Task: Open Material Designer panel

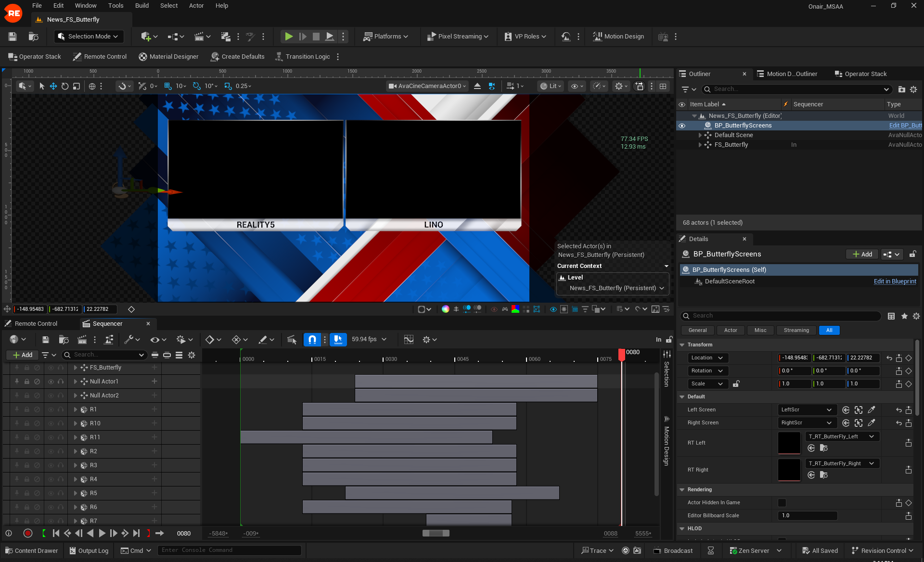Action: [168, 57]
